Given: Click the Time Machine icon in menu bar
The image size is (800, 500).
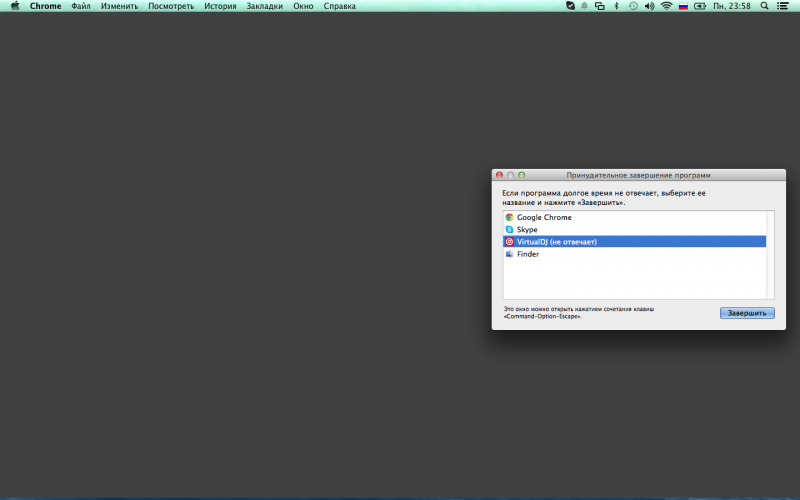Looking at the screenshot, I should coord(633,6).
